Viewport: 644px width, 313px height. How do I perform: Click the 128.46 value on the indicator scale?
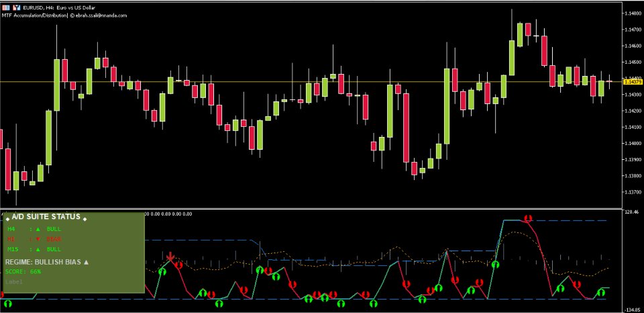tap(633, 212)
